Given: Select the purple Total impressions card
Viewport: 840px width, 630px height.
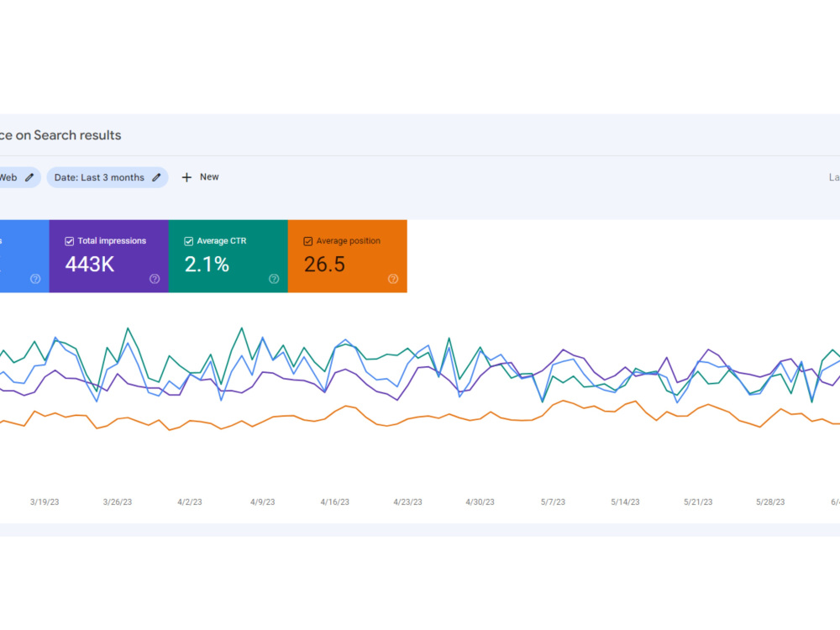Looking at the screenshot, I should 108,256.
